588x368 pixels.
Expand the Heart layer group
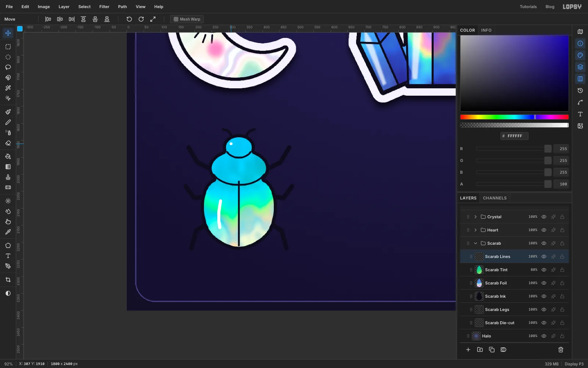coord(476,230)
